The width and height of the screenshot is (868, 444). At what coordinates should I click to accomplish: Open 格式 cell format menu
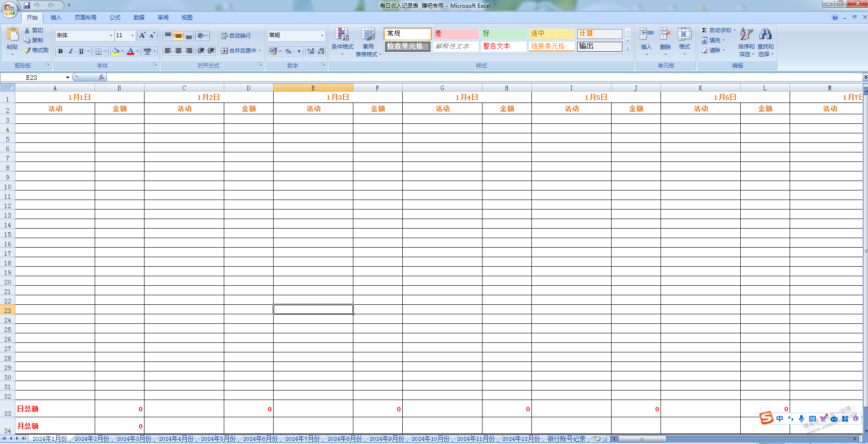[x=684, y=42]
